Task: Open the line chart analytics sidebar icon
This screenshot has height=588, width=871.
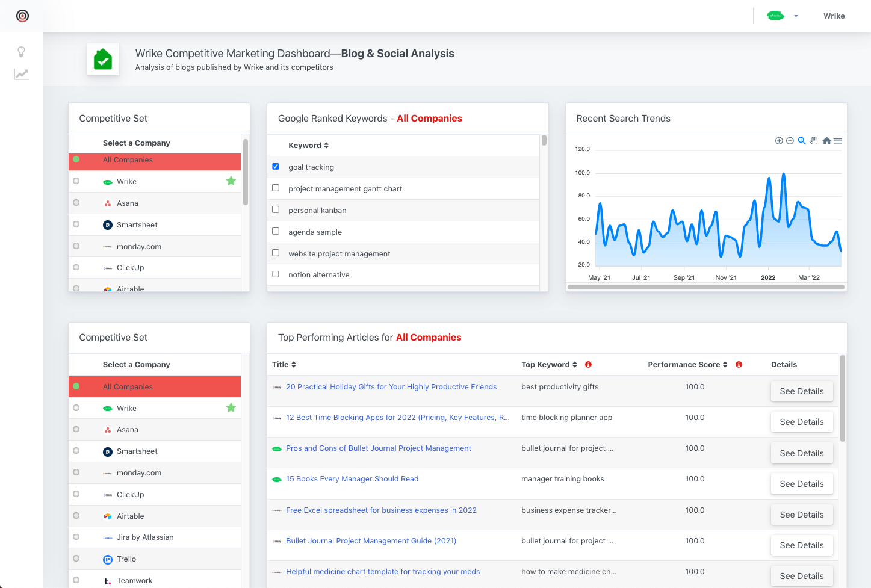Action: [x=21, y=75]
